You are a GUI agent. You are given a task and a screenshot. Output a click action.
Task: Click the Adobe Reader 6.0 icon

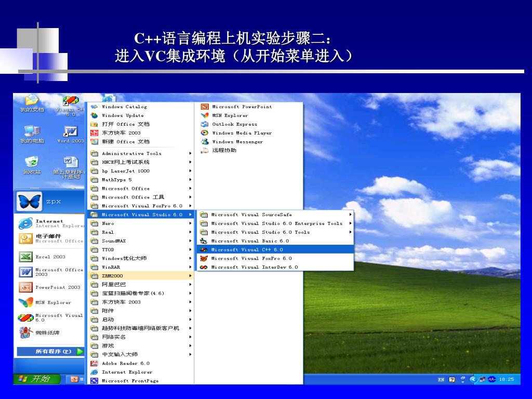tap(94, 363)
